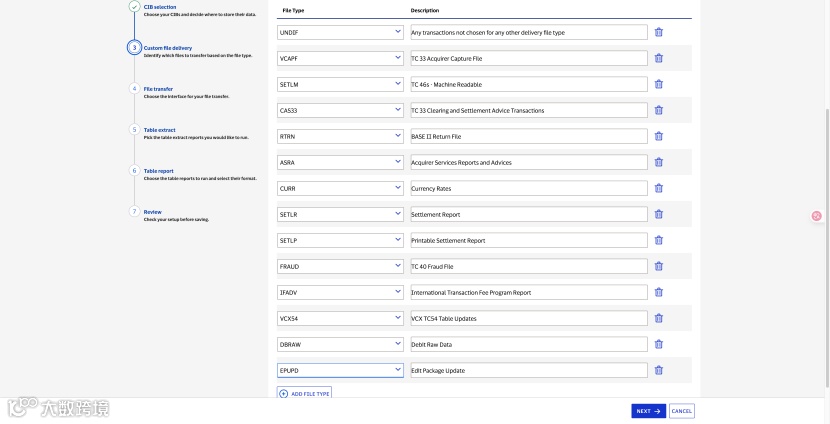This screenshot has height=424, width=830.
Task: Remove the RTRN row with trash icon
Action: click(658, 136)
